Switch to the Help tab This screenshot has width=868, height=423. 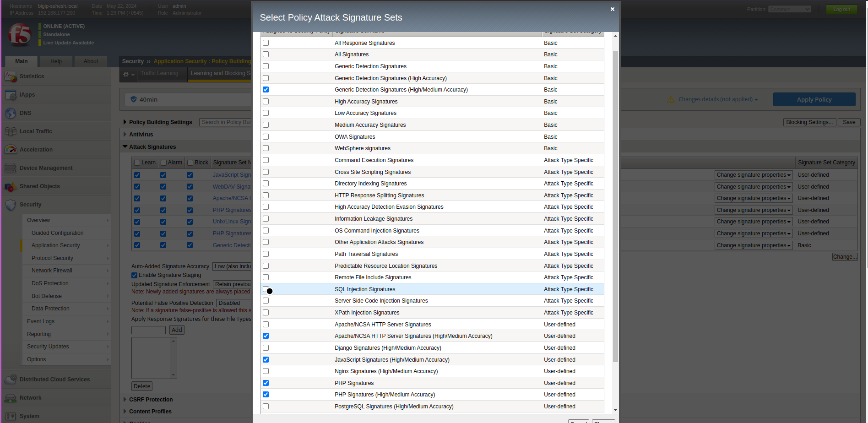[x=56, y=61]
